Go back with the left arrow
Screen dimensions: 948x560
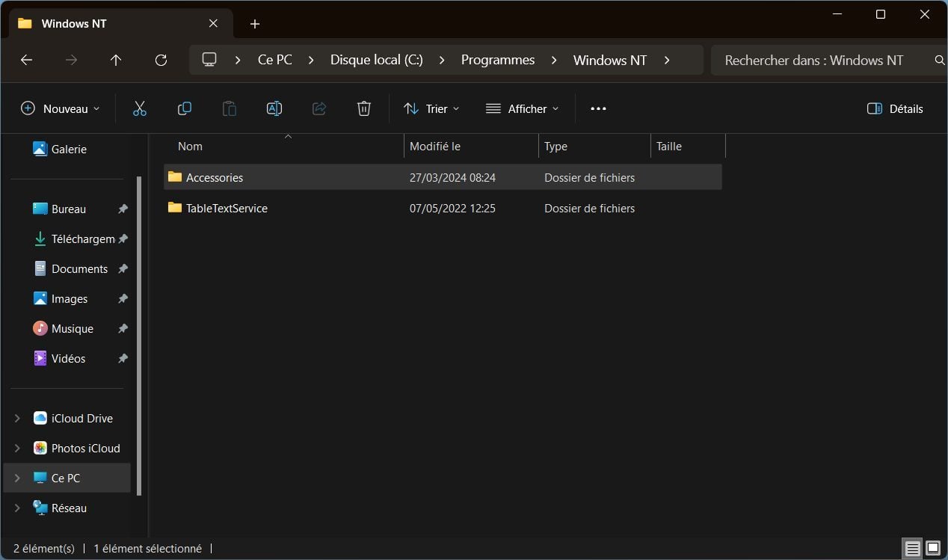pos(27,60)
